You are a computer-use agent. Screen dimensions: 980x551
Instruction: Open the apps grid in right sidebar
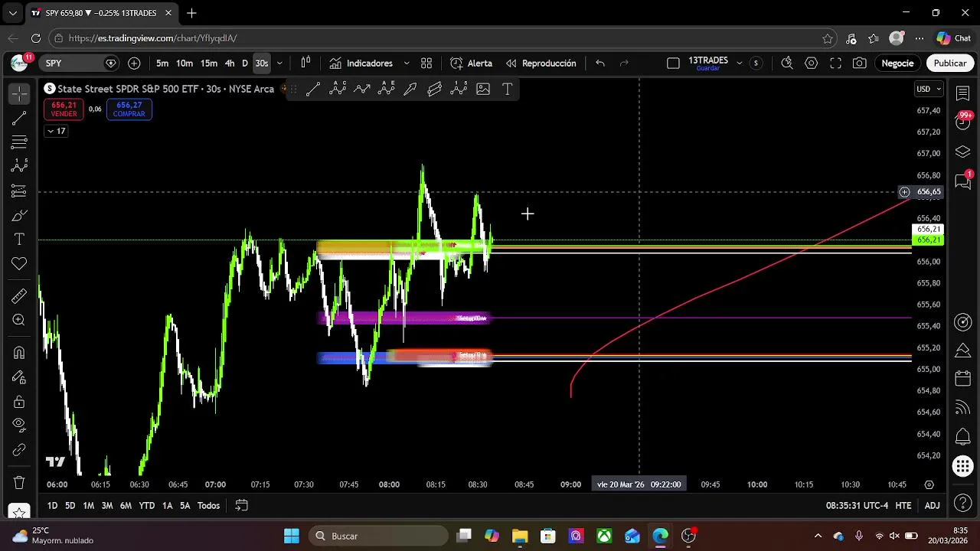[963, 465]
